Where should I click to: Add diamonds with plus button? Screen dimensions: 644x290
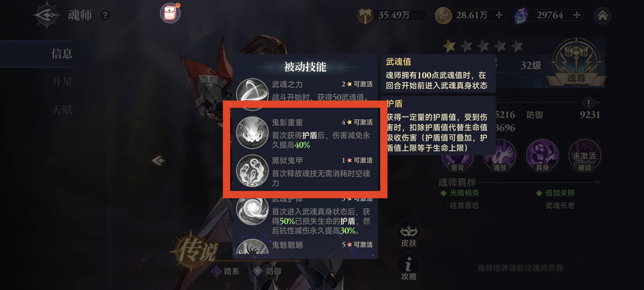pyautogui.click(x=577, y=15)
